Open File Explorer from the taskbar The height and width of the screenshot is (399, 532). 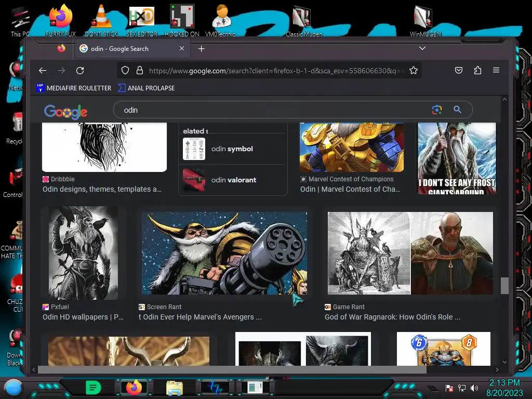click(175, 388)
